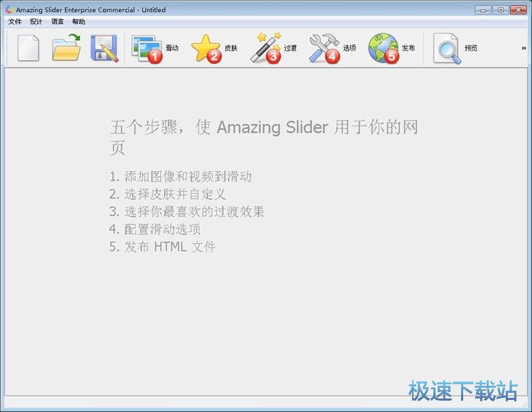
Task: Open the 语言 menu
Action: point(57,22)
